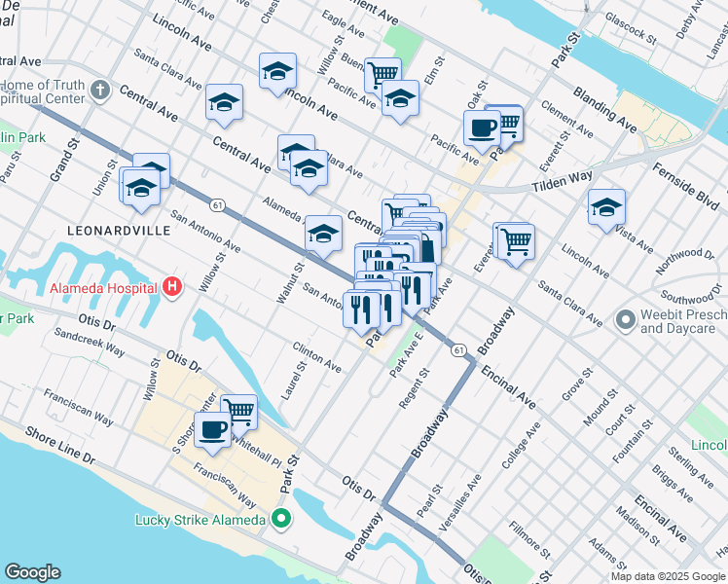Click the Versailles Ave street label
This screenshot has width=728, height=584.
click(460, 503)
